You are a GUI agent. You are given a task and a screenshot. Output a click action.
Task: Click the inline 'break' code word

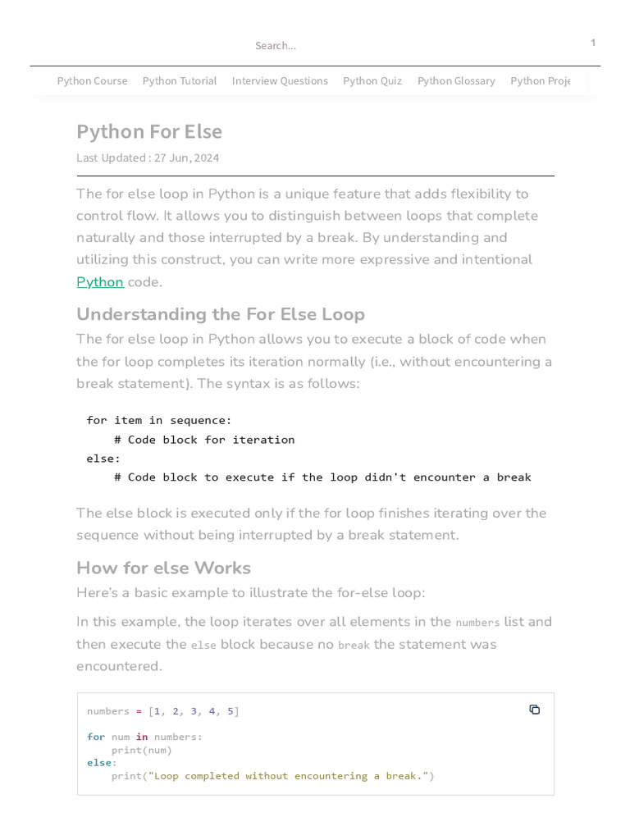pyautogui.click(x=354, y=645)
